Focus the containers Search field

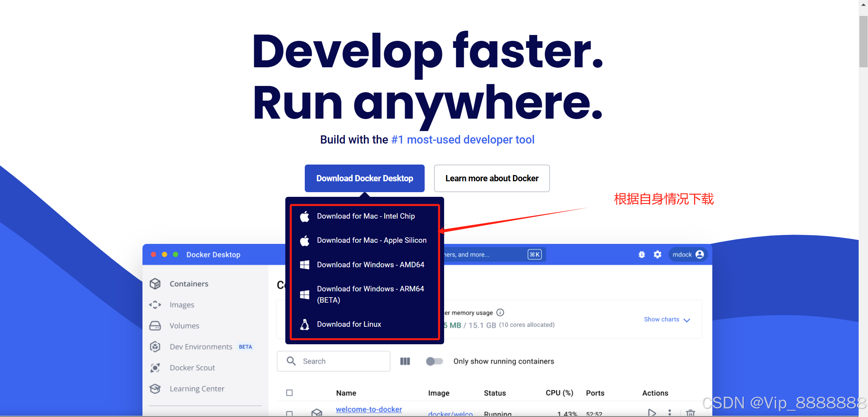coord(333,361)
